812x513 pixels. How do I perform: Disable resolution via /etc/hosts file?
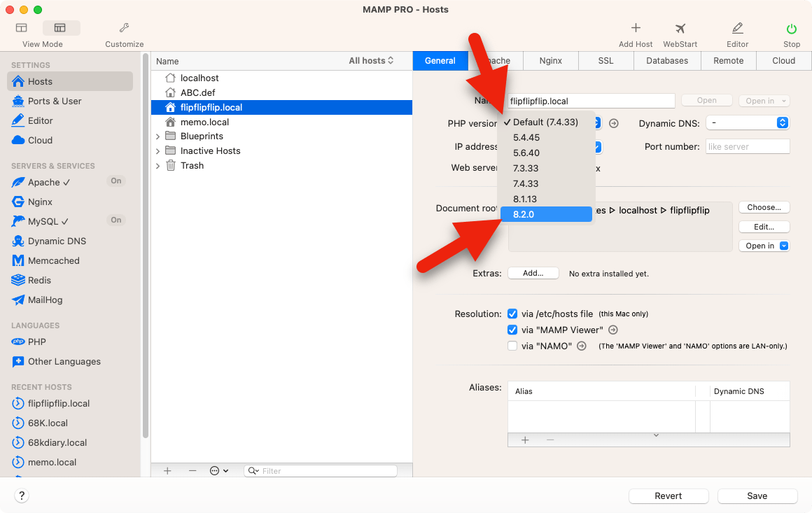tap(512, 314)
